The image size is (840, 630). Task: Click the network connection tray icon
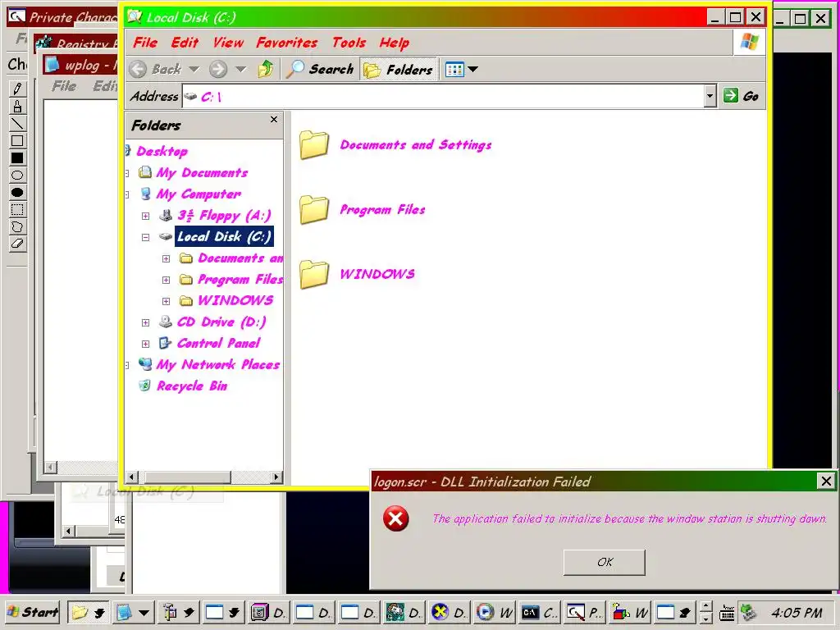(748, 612)
